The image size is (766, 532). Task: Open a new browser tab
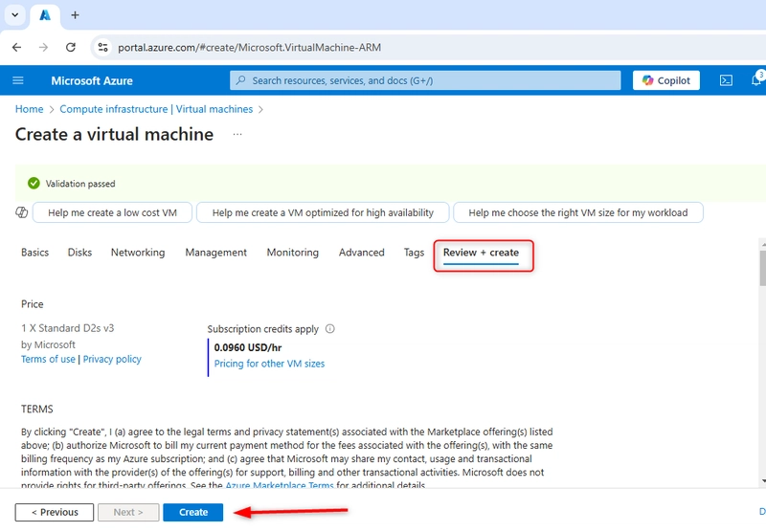75,15
